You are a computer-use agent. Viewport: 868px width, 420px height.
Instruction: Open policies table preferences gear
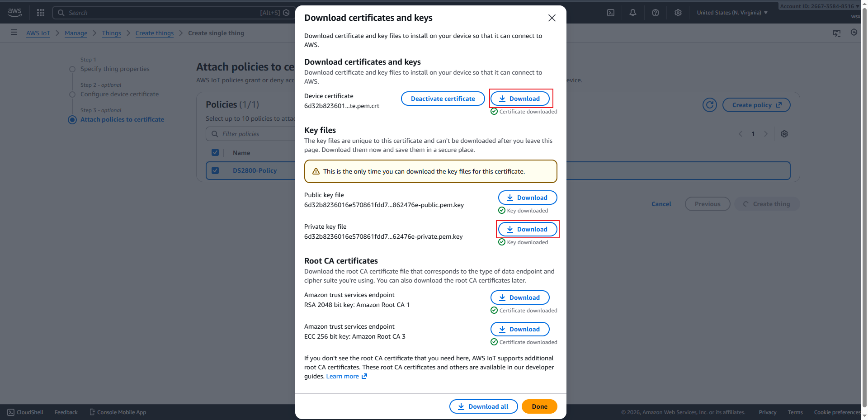[784, 134]
